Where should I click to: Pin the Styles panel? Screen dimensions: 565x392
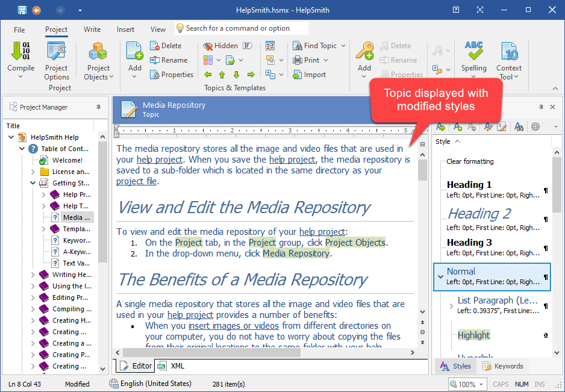(541, 107)
